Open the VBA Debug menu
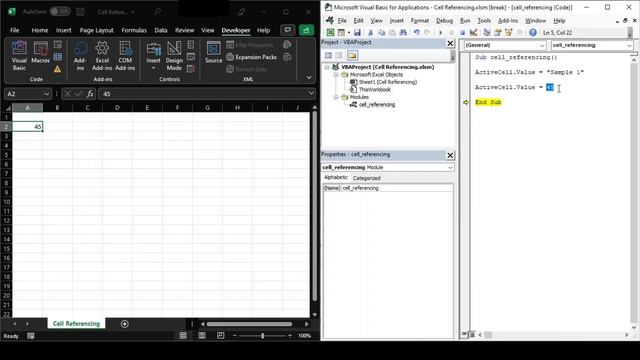The height and width of the screenshot is (360, 640). pos(444,21)
